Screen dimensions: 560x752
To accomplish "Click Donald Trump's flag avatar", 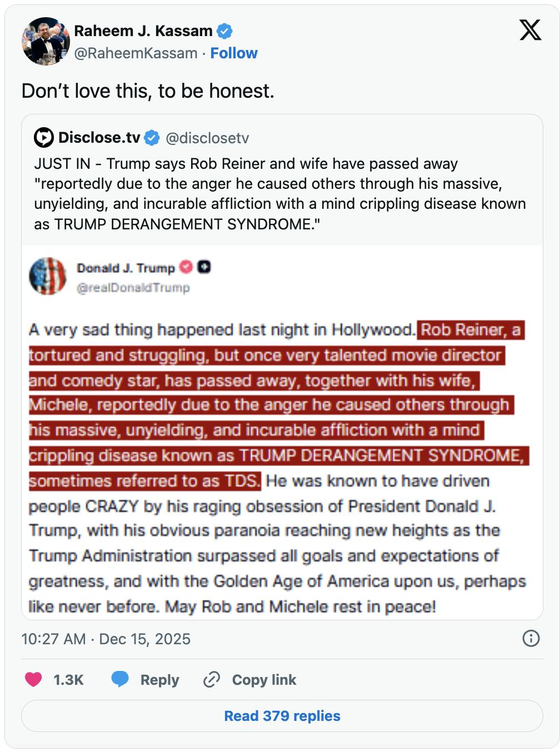I will [49, 277].
